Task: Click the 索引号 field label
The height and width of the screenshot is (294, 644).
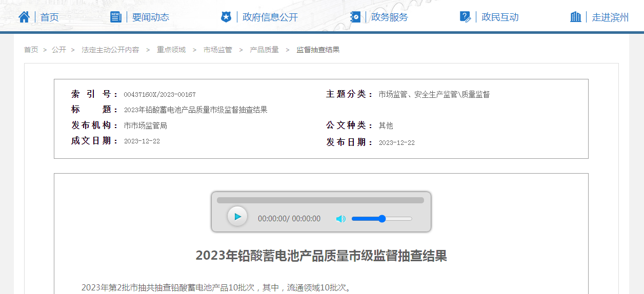Action: click(x=94, y=94)
